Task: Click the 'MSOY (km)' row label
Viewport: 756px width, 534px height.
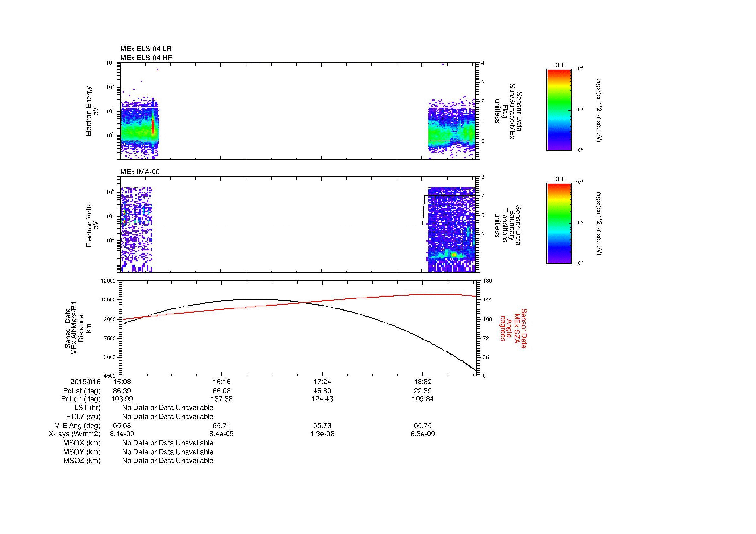Action: [82, 452]
